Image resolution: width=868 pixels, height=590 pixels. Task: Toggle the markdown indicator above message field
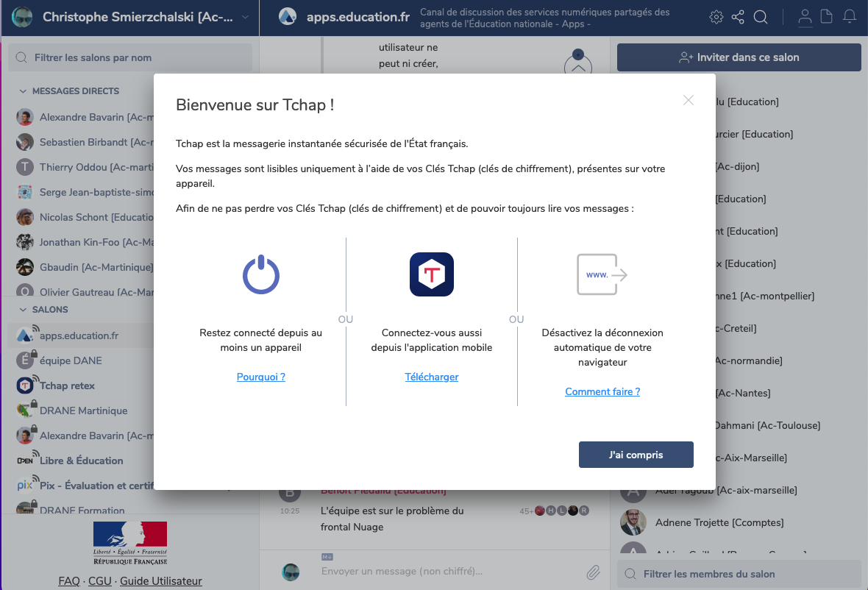pos(327,557)
